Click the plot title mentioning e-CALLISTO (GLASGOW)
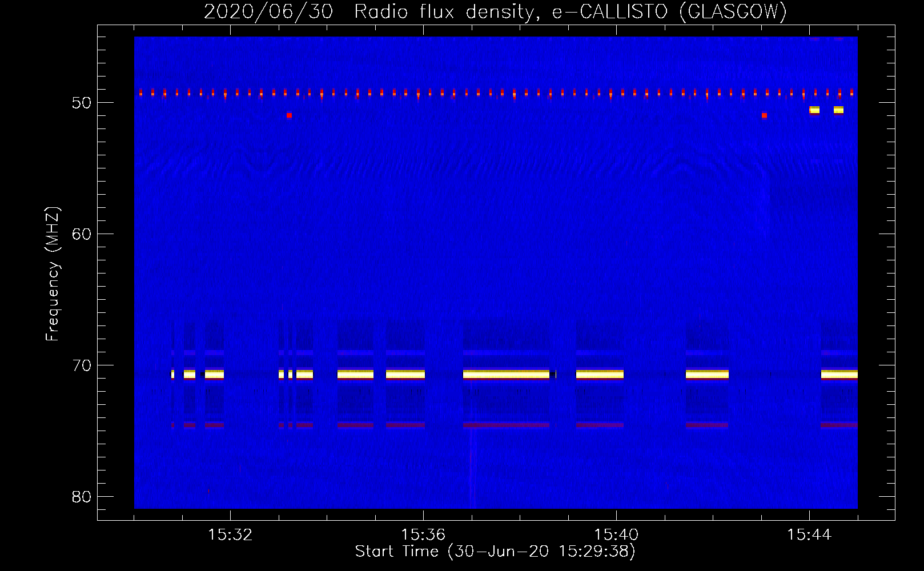Viewport: 924px width, 571px height. (x=495, y=11)
